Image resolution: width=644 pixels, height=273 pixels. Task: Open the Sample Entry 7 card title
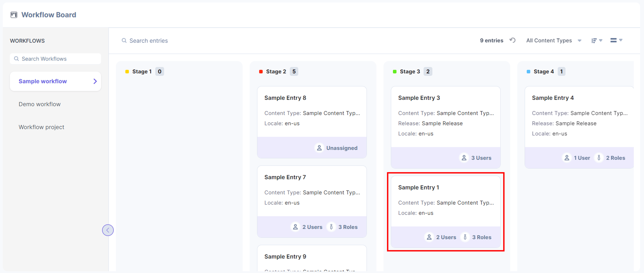pos(285,177)
